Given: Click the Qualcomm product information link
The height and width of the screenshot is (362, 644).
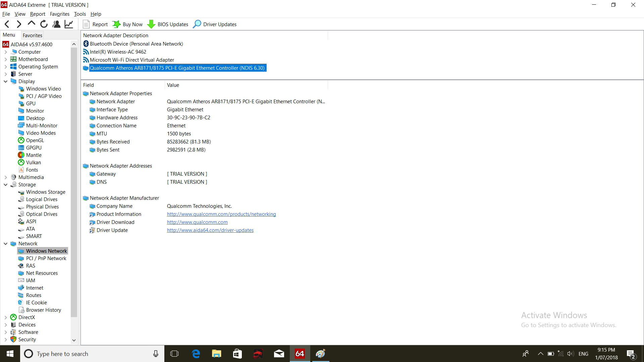Looking at the screenshot, I should point(221,214).
